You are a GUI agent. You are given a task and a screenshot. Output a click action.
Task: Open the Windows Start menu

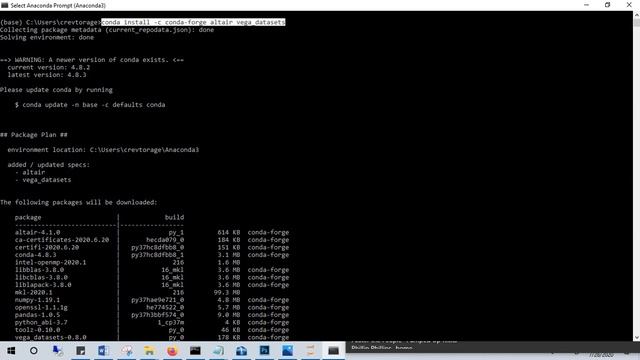pos(11,351)
